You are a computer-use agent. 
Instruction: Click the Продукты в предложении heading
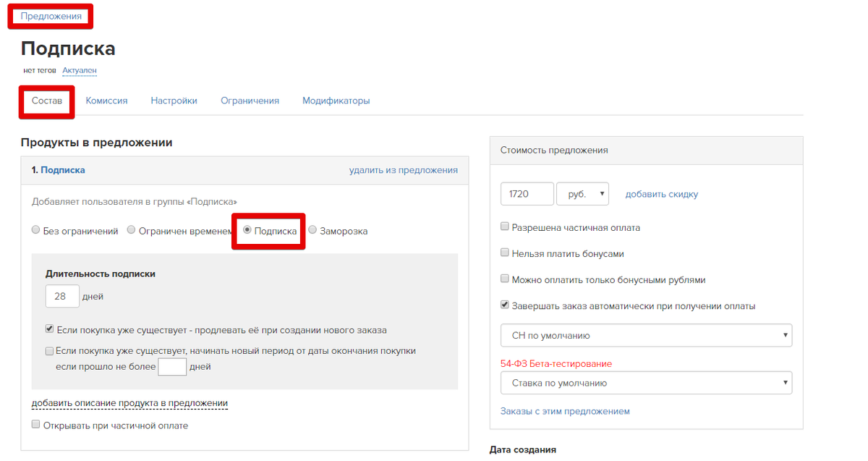coord(96,143)
